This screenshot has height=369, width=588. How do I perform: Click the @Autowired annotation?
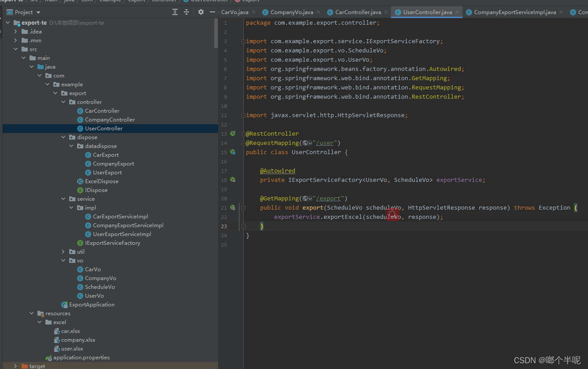click(278, 170)
